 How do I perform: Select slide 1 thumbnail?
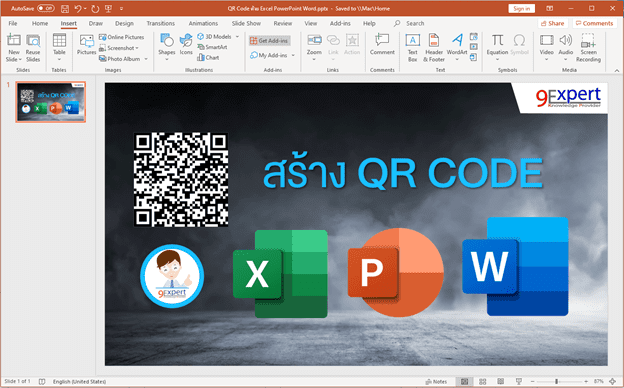click(x=51, y=102)
